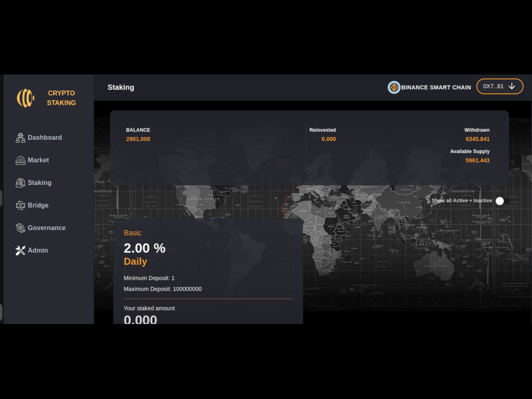Click the Bridge sidebar icon
Image resolution: width=532 pixels, height=399 pixels.
click(x=20, y=205)
